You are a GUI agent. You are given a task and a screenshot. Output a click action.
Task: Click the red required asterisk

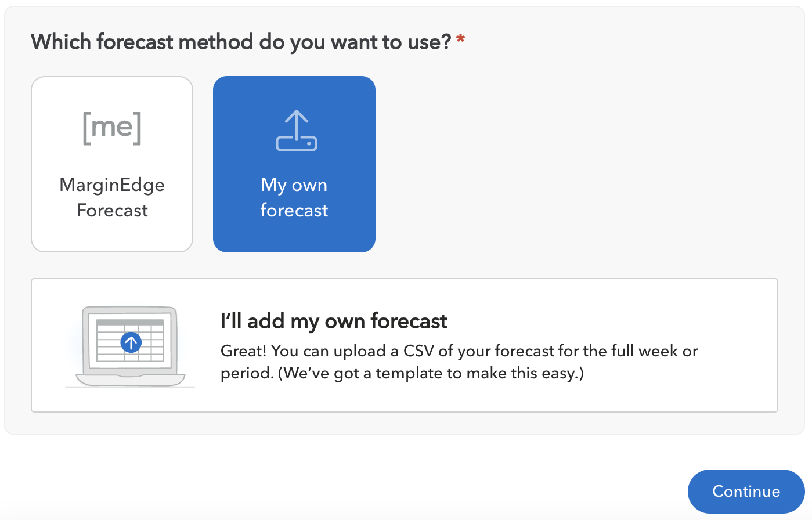[460, 39]
